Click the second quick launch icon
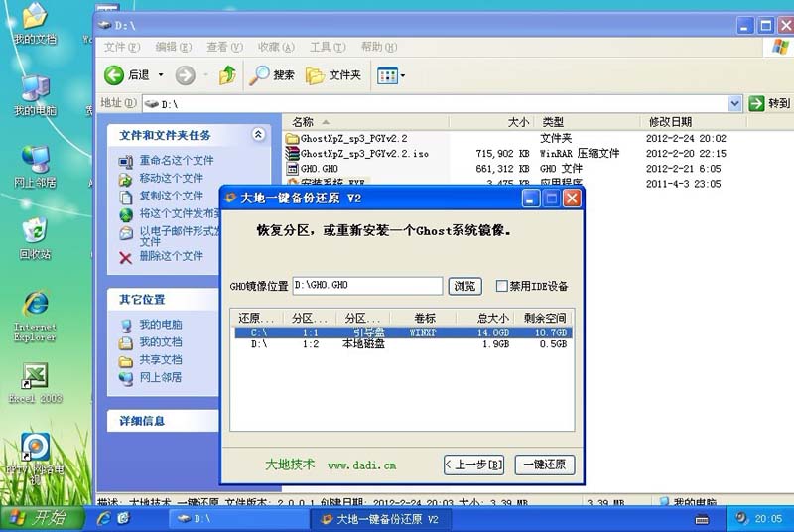The image size is (794, 532). pyautogui.click(x=123, y=518)
